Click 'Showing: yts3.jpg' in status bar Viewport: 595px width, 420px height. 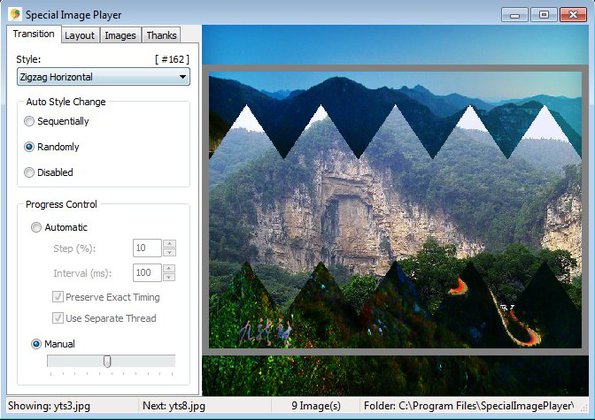[x=49, y=406]
